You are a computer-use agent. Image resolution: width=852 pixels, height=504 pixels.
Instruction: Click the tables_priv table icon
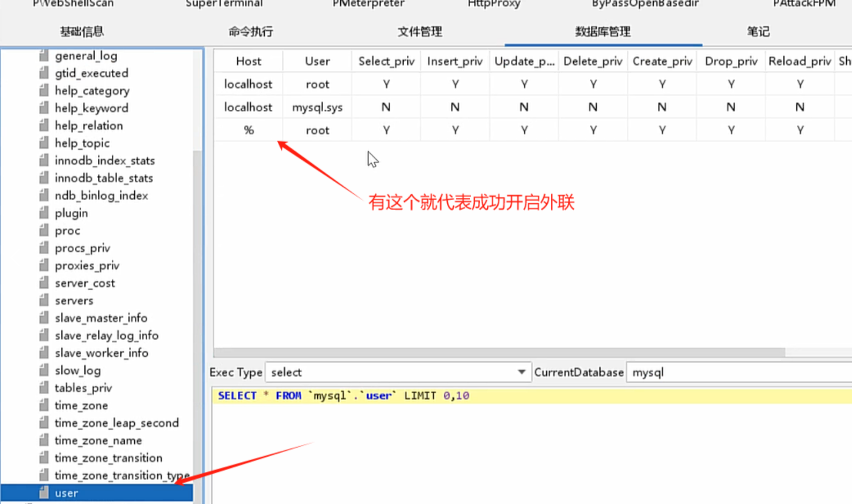click(x=44, y=387)
